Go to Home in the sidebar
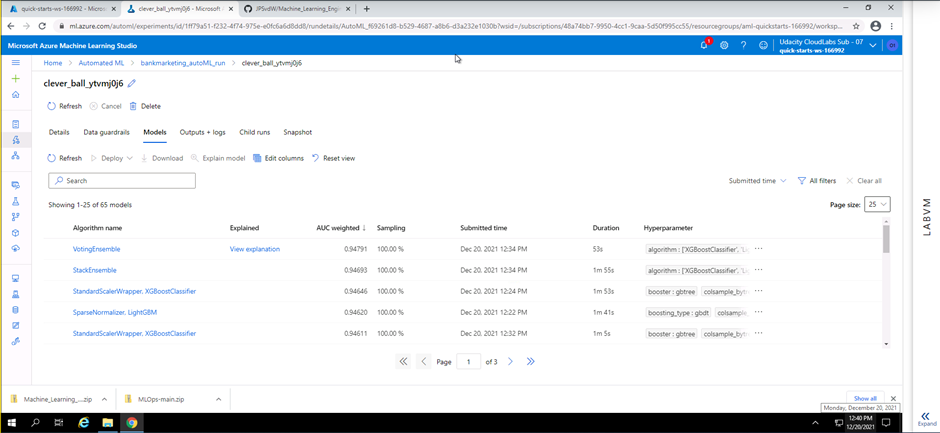The image size is (940, 433). tap(16, 94)
